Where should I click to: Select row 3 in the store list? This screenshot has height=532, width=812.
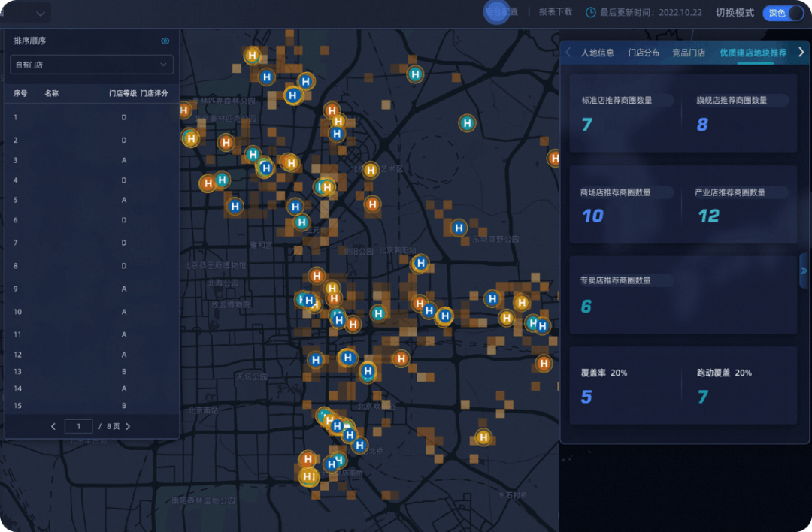90,160
